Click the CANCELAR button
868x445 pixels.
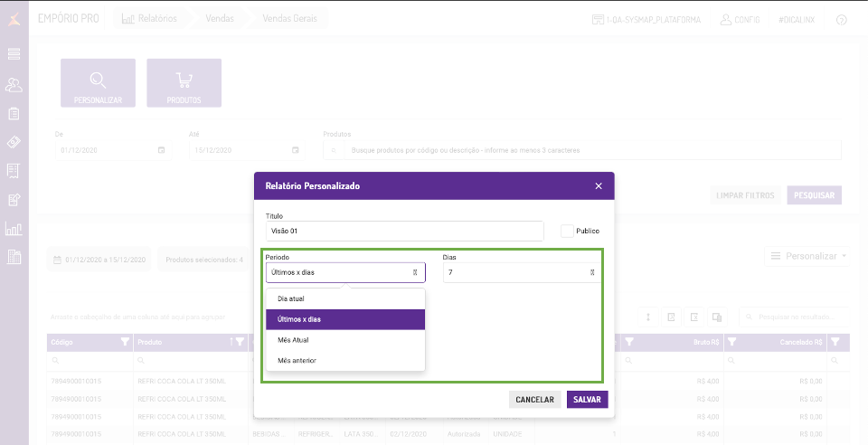[534, 400]
